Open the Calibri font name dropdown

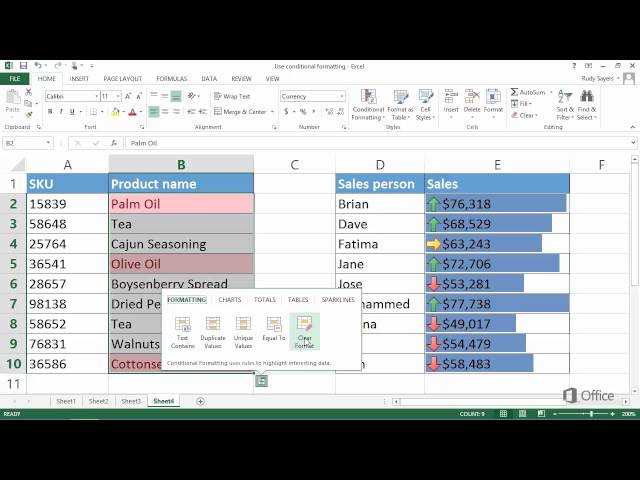pyautogui.click(x=97, y=96)
